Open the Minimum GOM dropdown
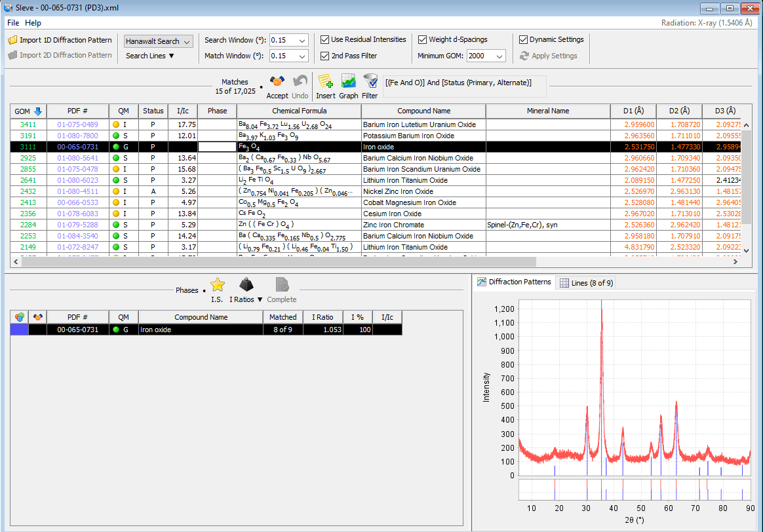Screen dimensions: 763x532 click(486, 56)
